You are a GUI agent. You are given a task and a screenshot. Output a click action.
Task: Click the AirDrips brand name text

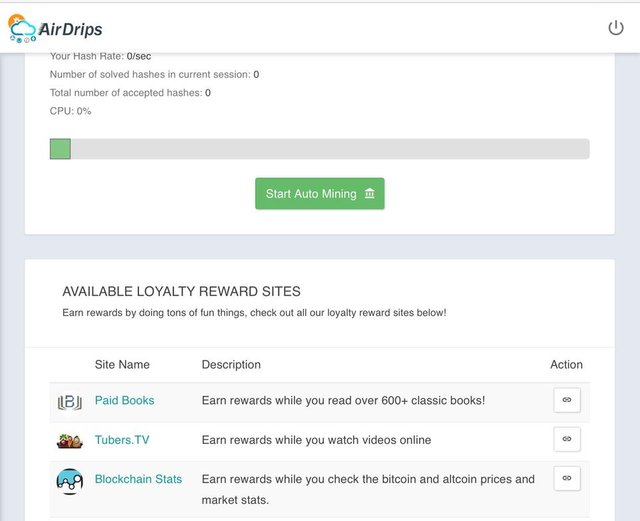click(71, 29)
